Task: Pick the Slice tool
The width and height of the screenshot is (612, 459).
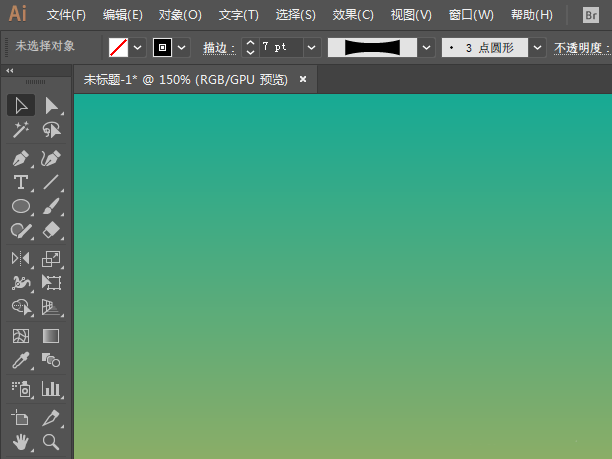Action: pyautogui.click(x=51, y=417)
